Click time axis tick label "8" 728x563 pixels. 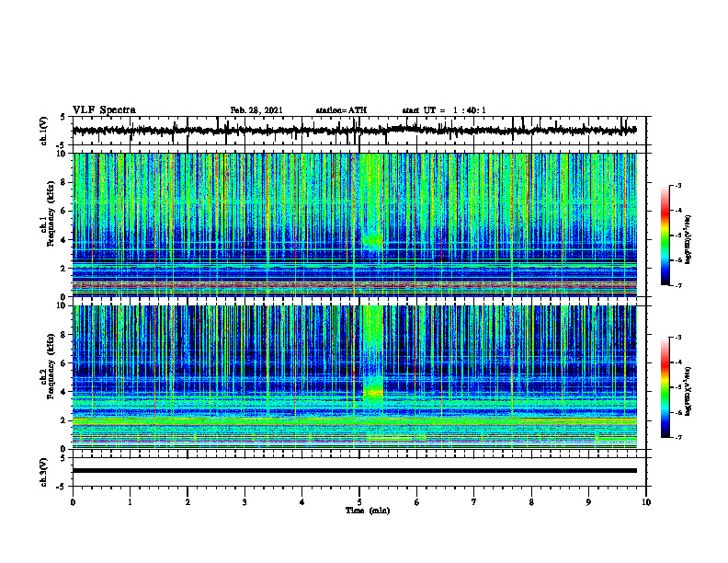[531, 502]
